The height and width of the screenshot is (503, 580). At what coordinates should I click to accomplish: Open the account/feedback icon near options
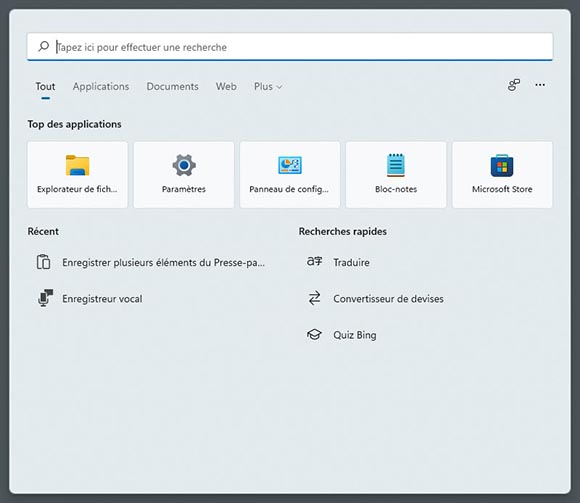[x=514, y=85]
